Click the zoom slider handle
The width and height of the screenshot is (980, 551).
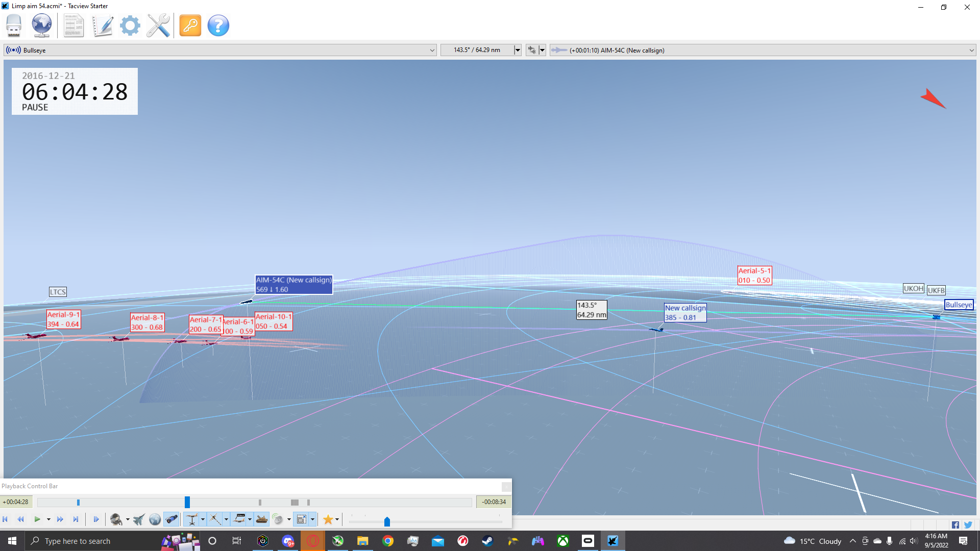coord(387,521)
